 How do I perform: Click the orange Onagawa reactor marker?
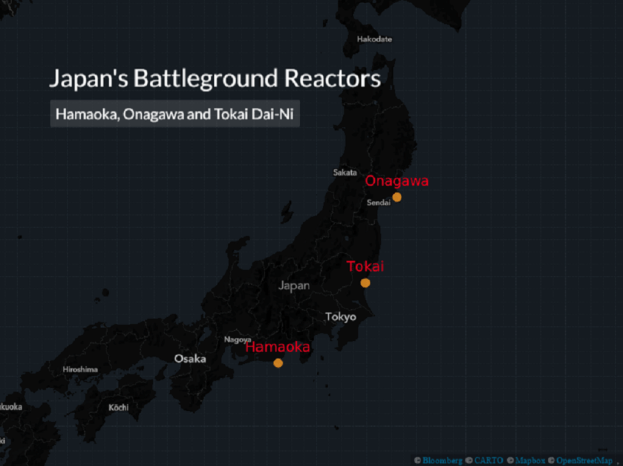click(x=397, y=197)
